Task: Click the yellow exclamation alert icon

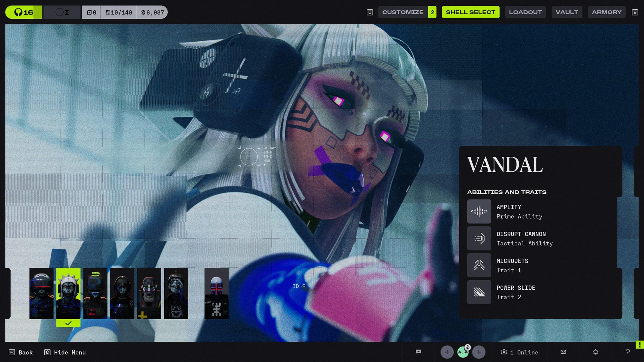Action: pos(639,345)
